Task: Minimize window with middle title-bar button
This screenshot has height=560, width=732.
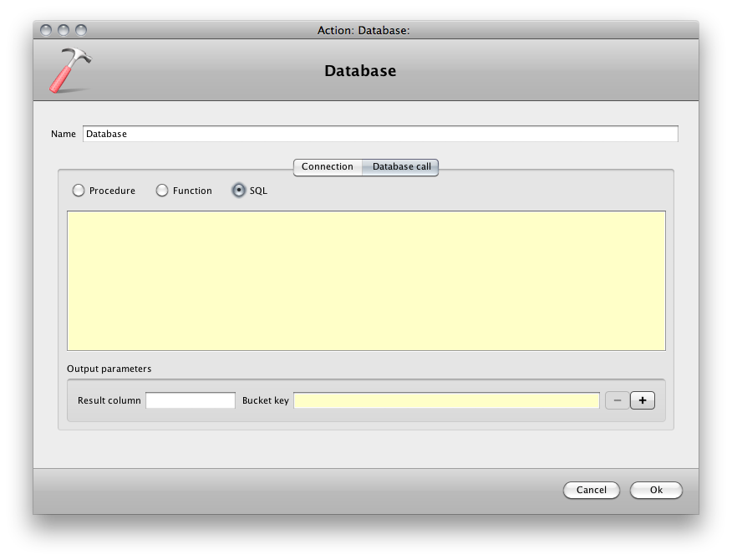Action: click(x=64, y=30)
